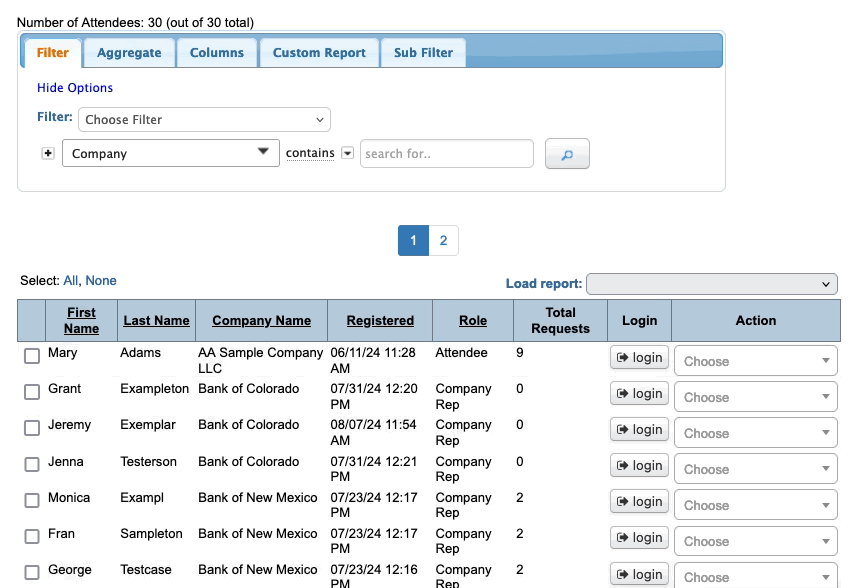Screen dimensions: 858x588
Task: Open the 'contains' operator arrow
Action: coord(347,153)
